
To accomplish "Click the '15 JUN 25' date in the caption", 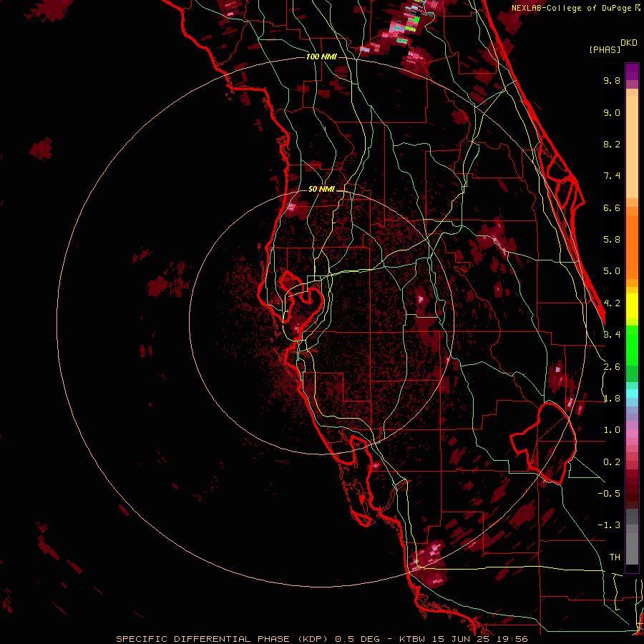I will point(459,639).
